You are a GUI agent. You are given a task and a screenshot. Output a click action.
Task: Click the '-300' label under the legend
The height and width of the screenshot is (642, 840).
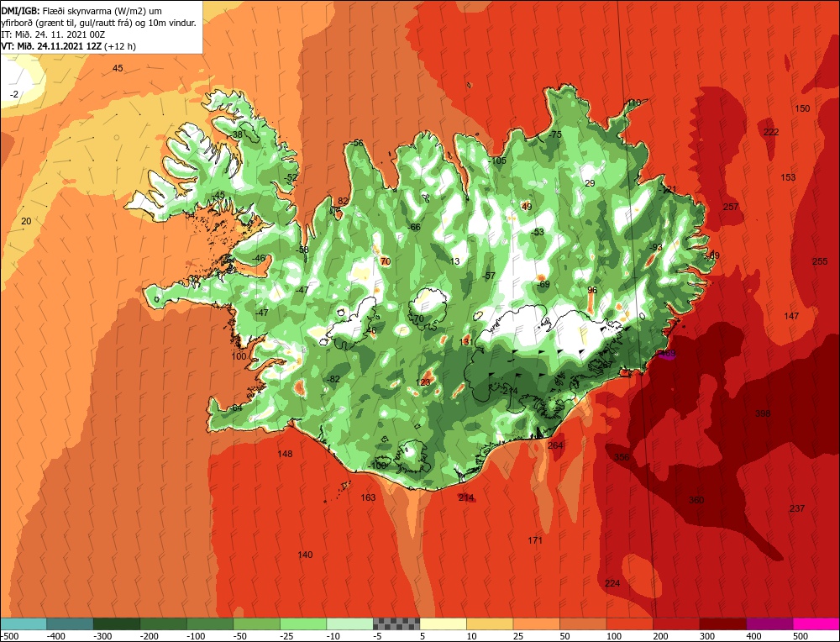(102, 636)
